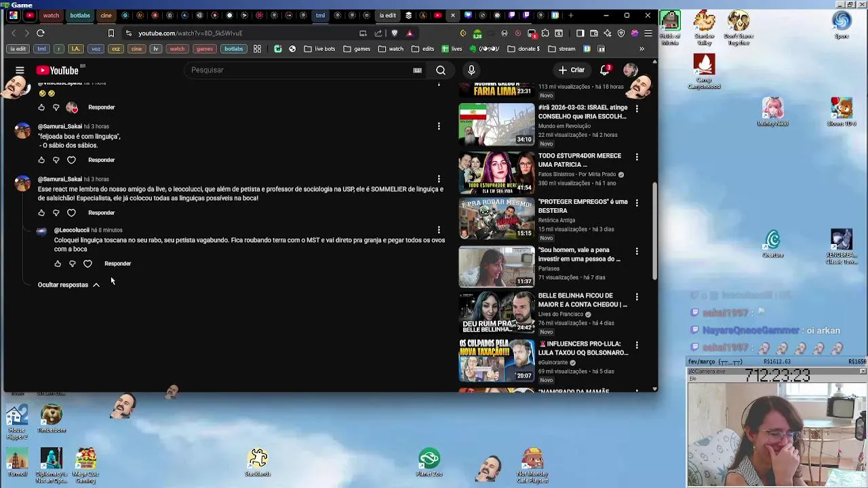Launch Creatura desktop icon
Screen dimensions: 868x488
tap(773, 244)
